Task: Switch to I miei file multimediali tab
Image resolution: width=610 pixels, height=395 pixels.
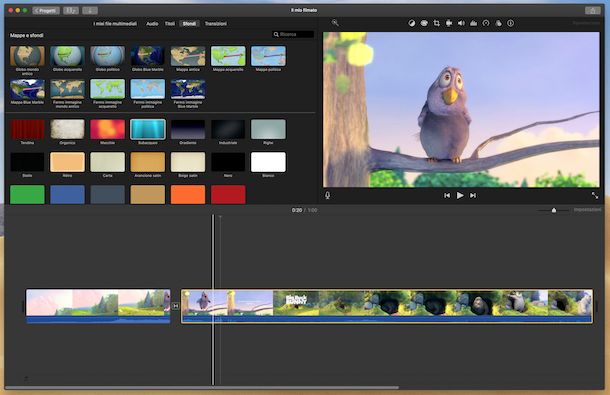Action: [x=115, y=24]
